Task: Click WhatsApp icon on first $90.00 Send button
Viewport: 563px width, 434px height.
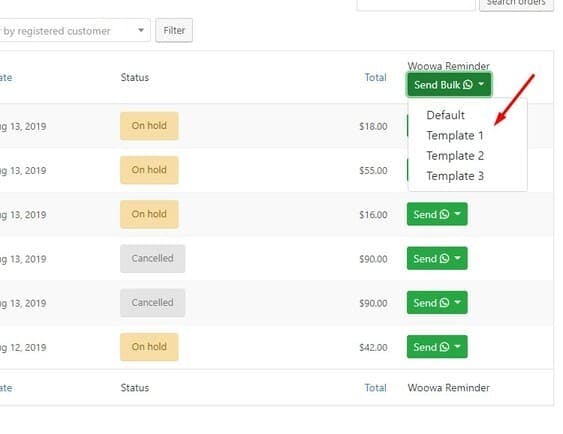Action: (445, 258)
